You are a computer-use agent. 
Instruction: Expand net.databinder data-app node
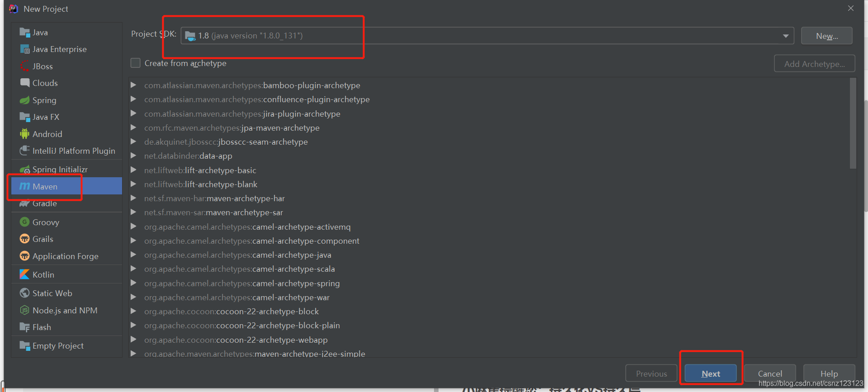pos(133,156)
